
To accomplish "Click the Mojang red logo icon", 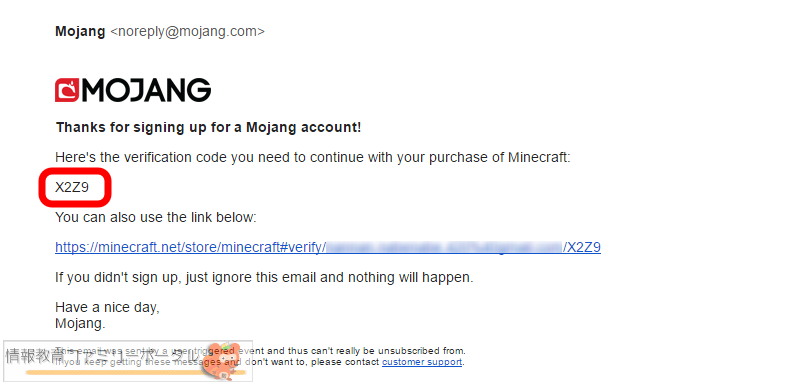I will [67, 90].
